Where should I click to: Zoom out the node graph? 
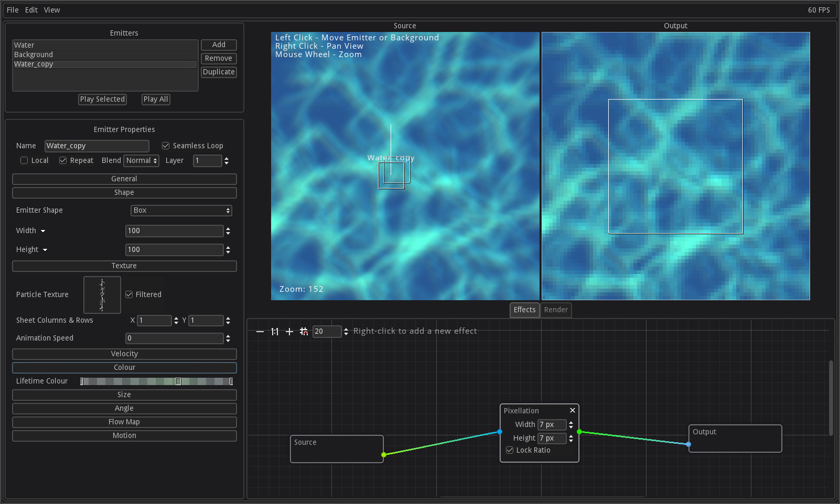point(260,332)
